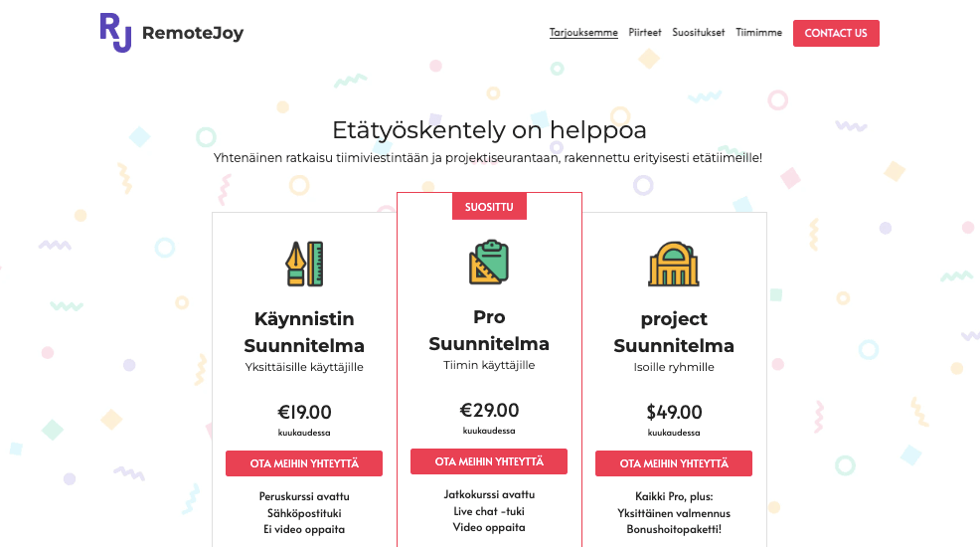The width and height of the screenshot is (980, 547).
Task: Click OTA MEIHIN YHTEYTTÄ under project plan
Action: tap(674, 463)
